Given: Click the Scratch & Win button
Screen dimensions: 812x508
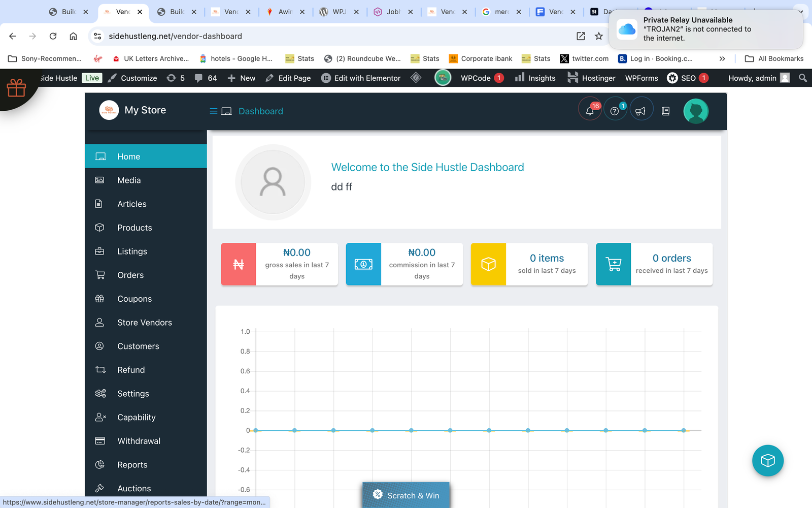Looking at the screenshot, I should coord(406,495).
